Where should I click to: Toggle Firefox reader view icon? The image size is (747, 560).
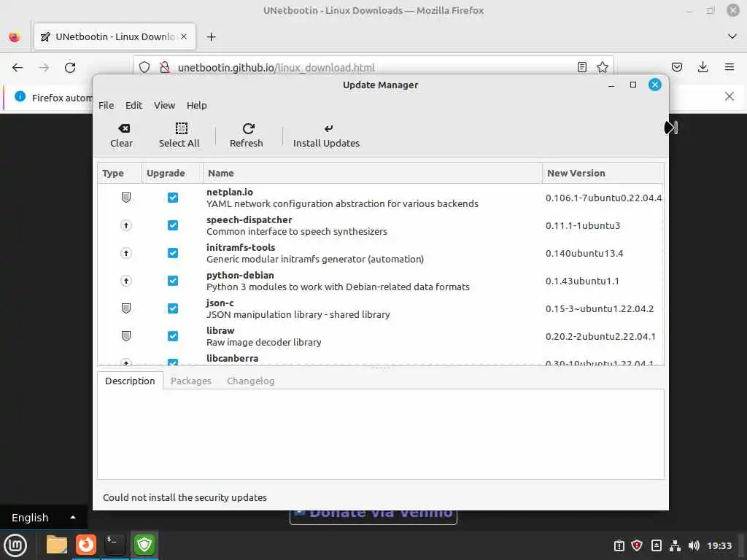(x=581, y=67)
